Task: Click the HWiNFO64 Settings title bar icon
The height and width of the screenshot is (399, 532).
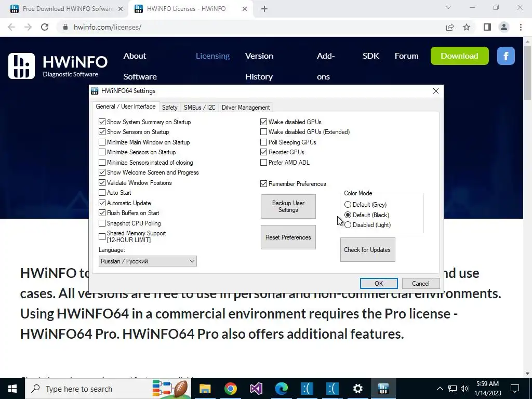Action: (95, 91)
